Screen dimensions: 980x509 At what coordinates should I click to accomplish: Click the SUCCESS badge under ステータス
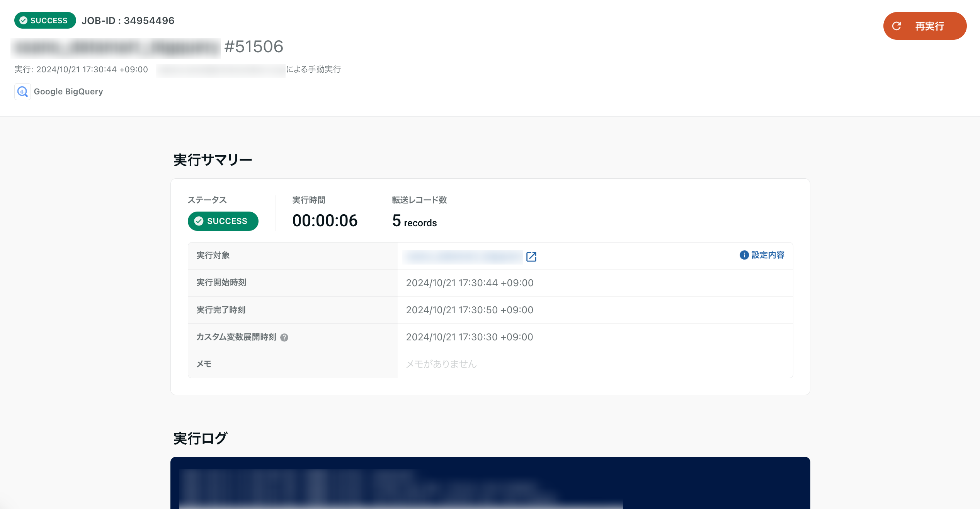point(223,221)
